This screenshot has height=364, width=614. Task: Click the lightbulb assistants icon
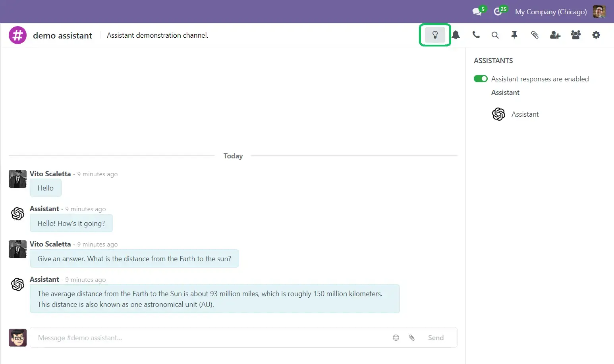(435, 35)
